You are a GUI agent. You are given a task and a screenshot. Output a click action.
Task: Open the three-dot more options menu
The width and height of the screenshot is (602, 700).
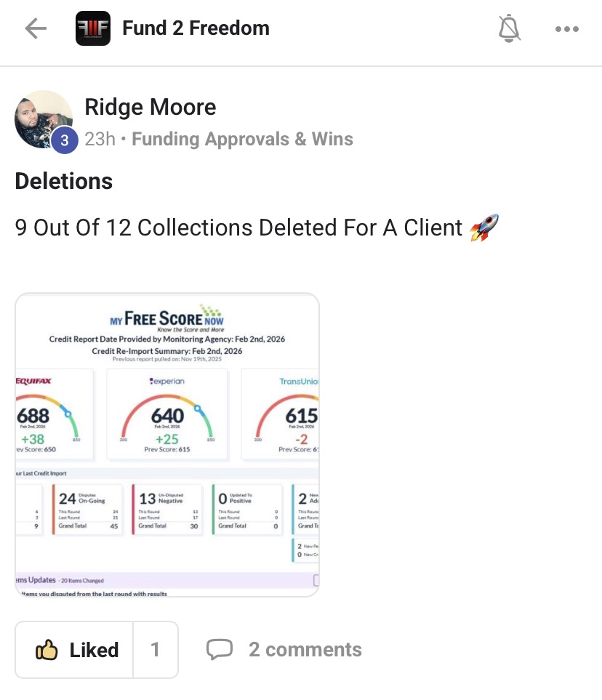click(566, 29)
